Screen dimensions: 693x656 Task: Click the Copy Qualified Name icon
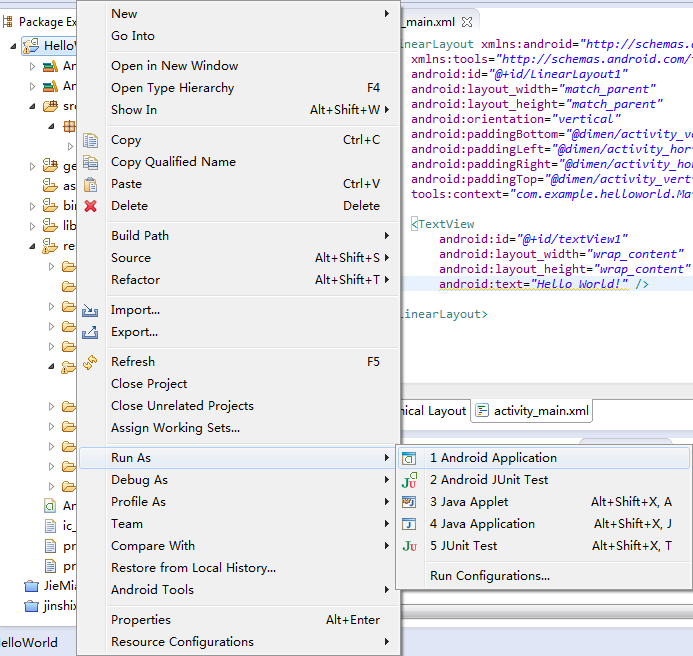tap(91, 162)
